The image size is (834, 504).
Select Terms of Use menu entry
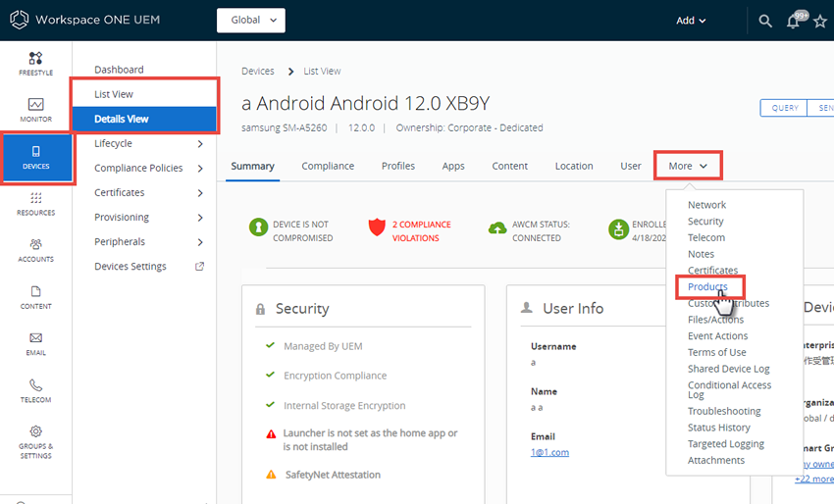click(x=716, y=352)
